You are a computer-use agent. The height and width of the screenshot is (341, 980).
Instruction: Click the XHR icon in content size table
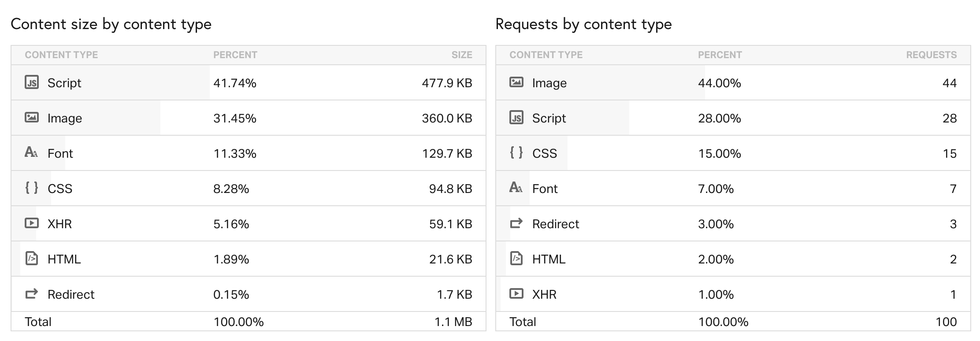pyautogui.click(x=32, y=223)
